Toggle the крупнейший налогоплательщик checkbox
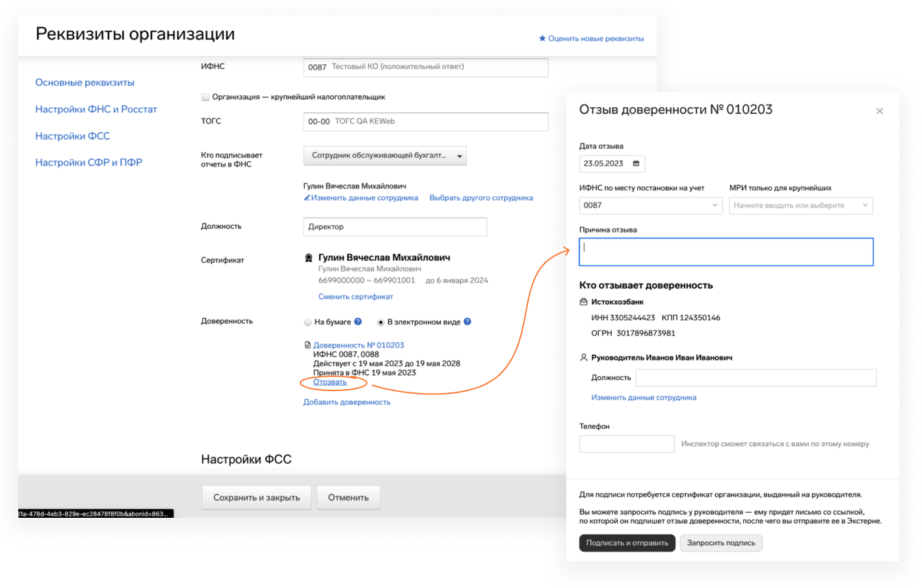 [x=205, y=97]
